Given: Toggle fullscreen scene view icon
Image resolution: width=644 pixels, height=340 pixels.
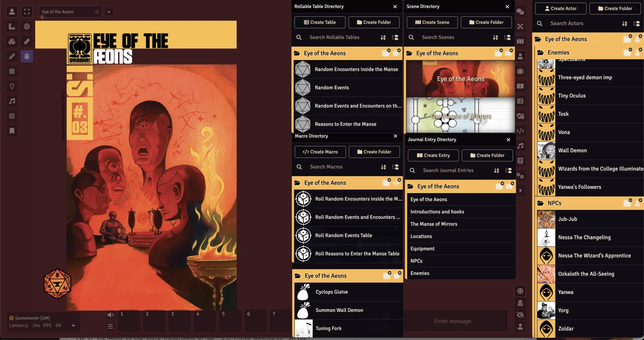Looking at the screenshot, I should [27, 12].
